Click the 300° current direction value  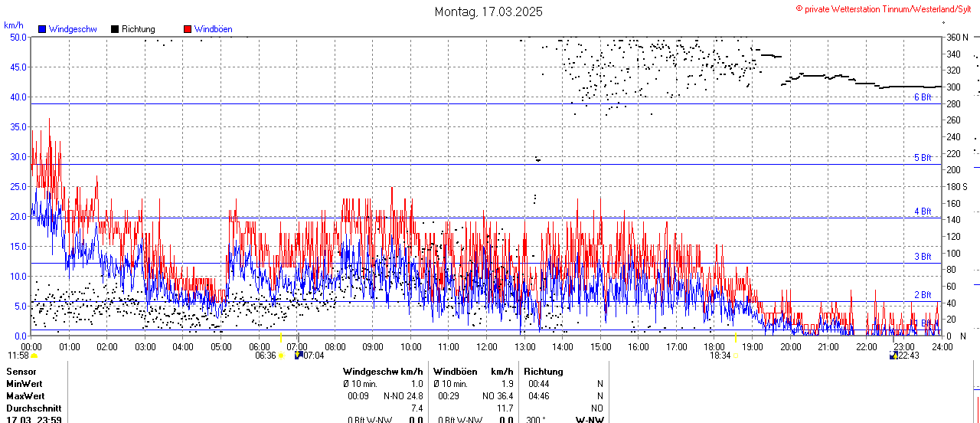[536, 419]
